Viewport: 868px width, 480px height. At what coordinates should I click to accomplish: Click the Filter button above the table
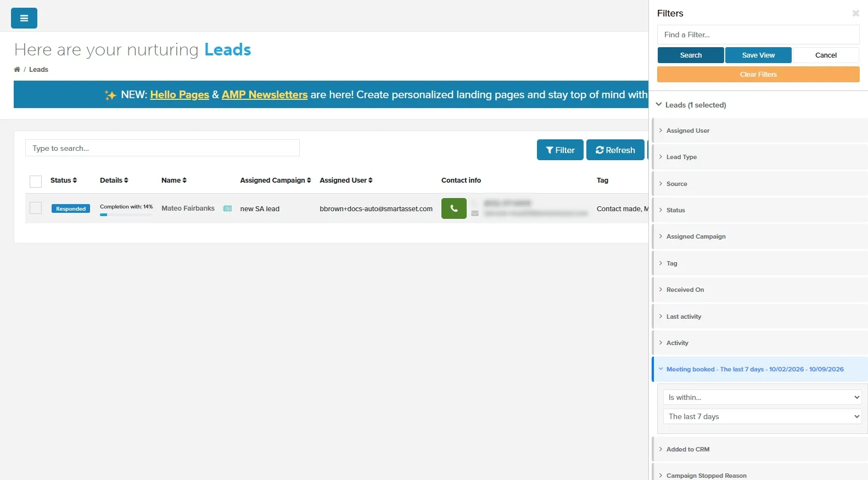point(560,150)
